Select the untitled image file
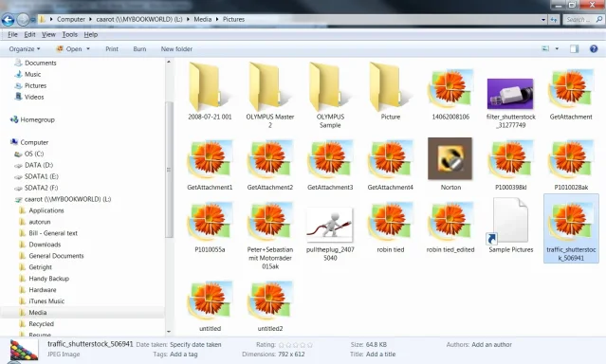The height and width of the screenshot is (364, 606). (x=210, y=306)
